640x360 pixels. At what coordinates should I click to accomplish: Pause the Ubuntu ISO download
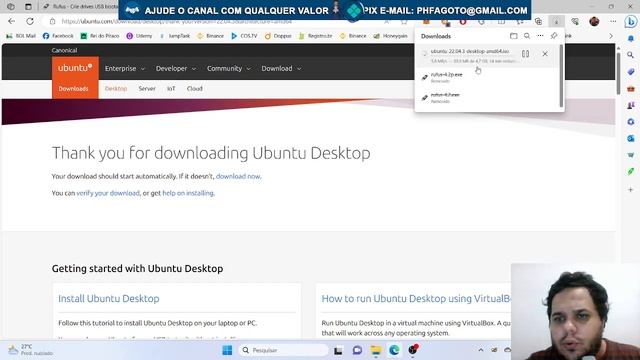coord(525,54)
